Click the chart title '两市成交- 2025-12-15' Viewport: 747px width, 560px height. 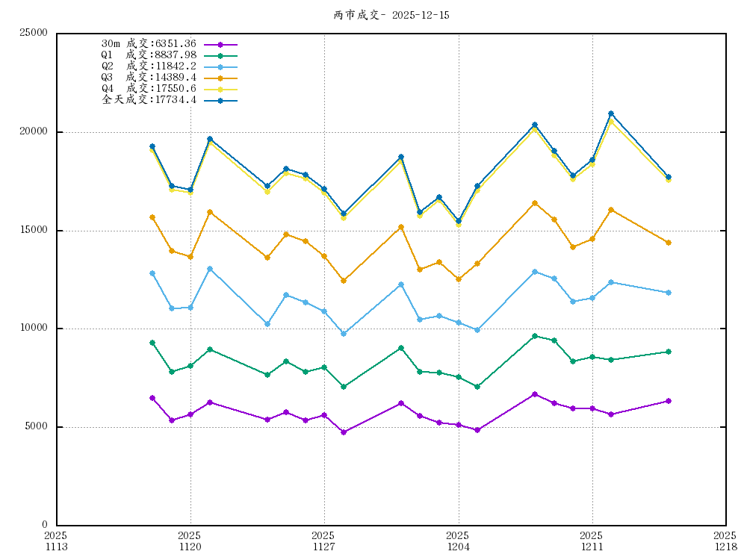(x=391, y=15)
